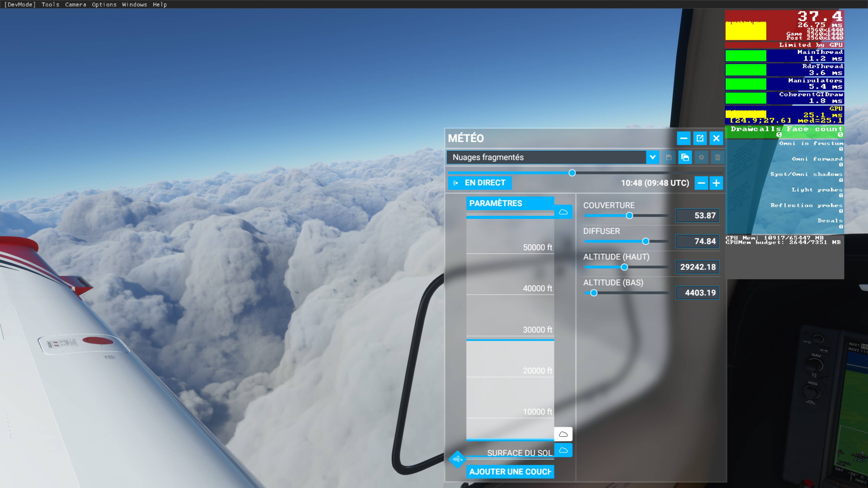Viewport: 868px width, 488px height.
Task: Pop out the Météo window with the external icon
Action: [700, 138]
